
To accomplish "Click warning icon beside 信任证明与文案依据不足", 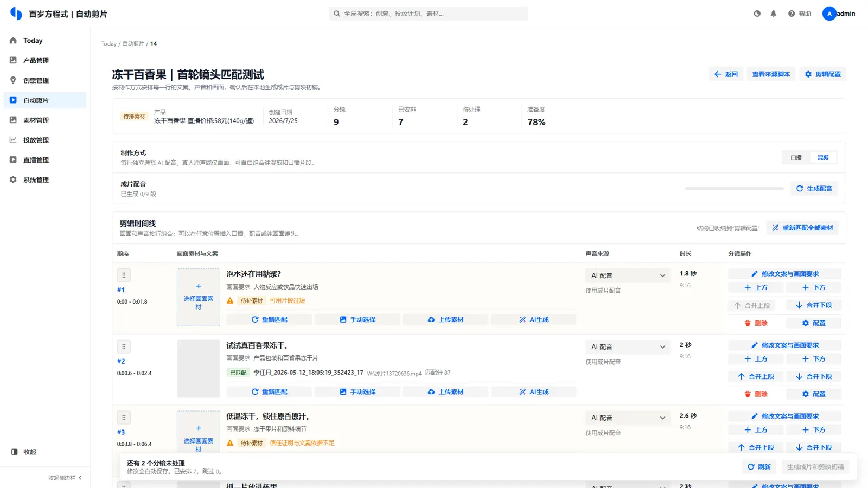I will pyautogui.click(x=230, y=443).
